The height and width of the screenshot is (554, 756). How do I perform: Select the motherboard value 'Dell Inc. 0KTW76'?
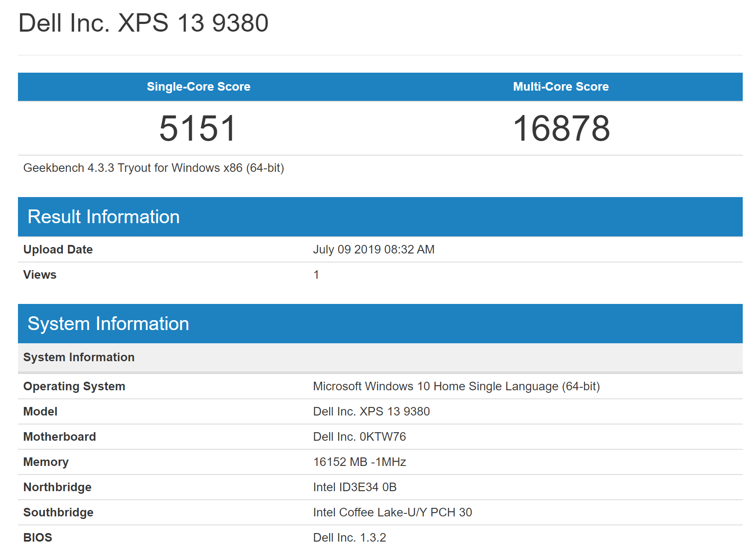359,437
